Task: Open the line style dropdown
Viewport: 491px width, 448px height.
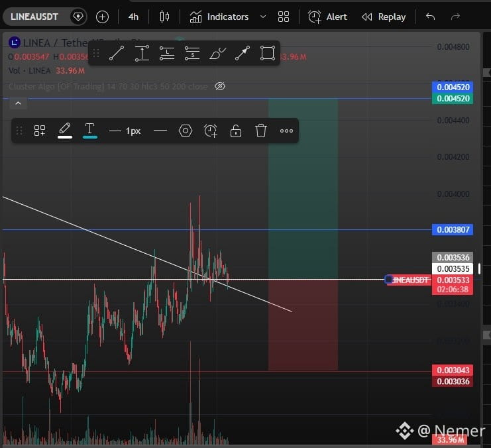Action: coord(160,131)
